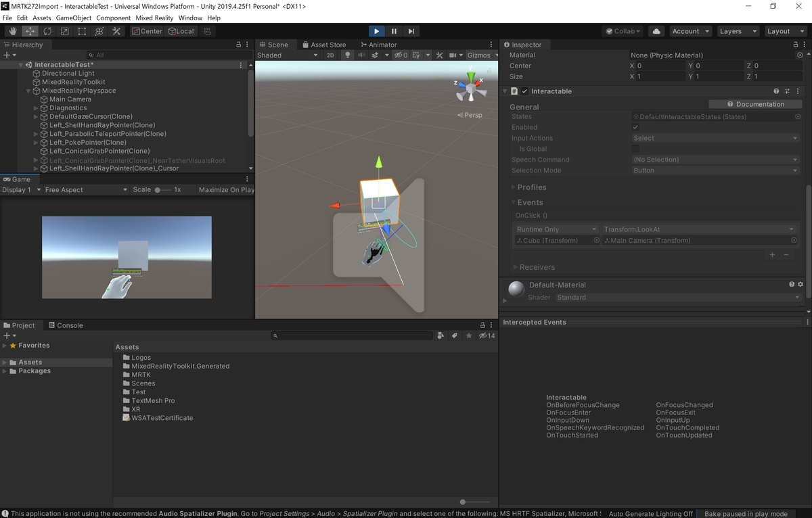Open Input Actions Select dropdown
The image size is (812, 518).
(x=716, y=138)
